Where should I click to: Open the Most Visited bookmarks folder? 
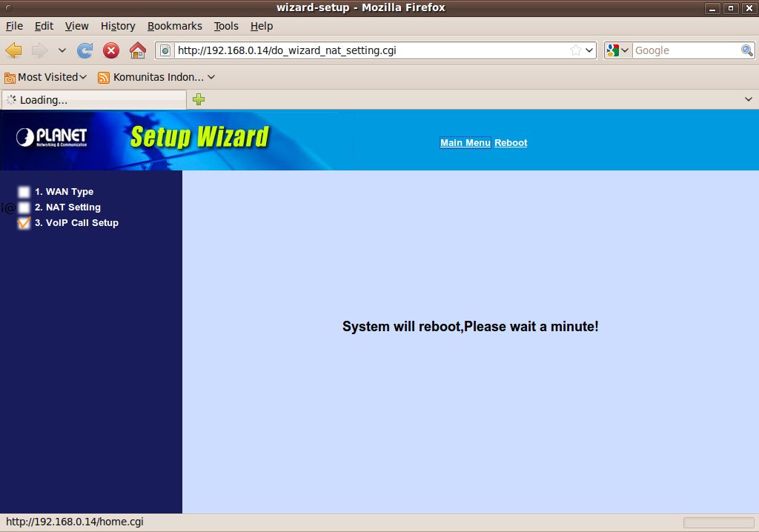click(45, 78)
